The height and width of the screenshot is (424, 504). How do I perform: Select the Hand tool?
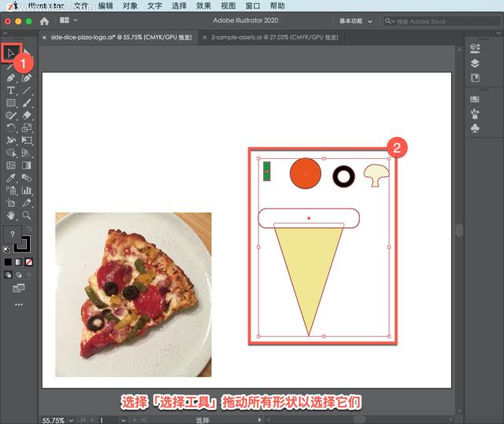pos(10,216)
